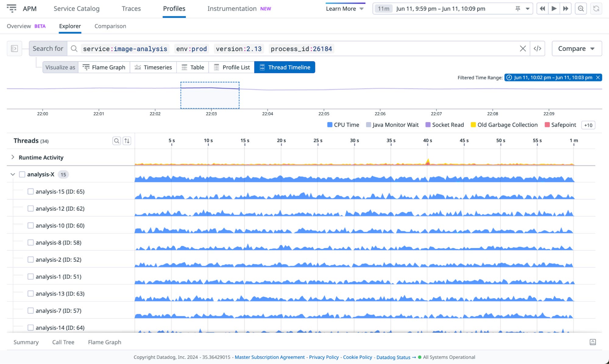Expand the Runtime Activity section

[x=12, y=156]
